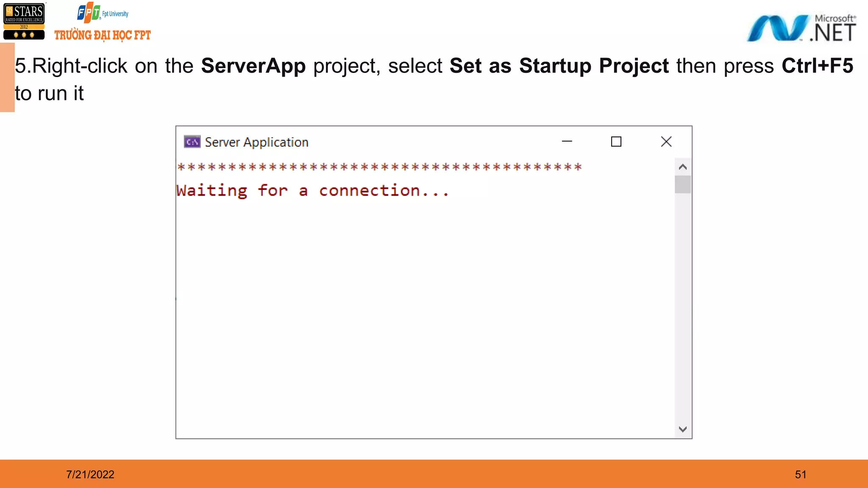Click the Server Application title text

pyautogui.click(x=256, y=142)
